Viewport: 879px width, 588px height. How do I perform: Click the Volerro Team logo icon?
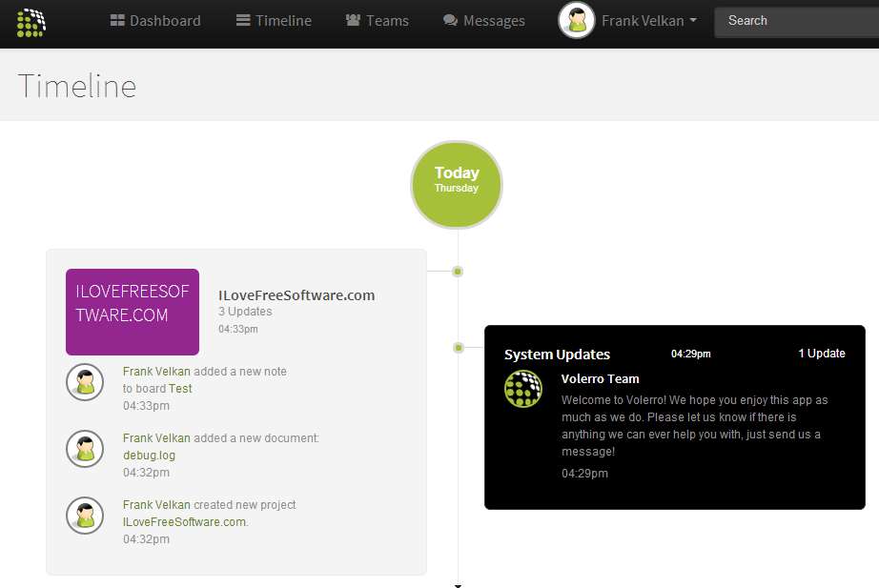click(523, 389)
